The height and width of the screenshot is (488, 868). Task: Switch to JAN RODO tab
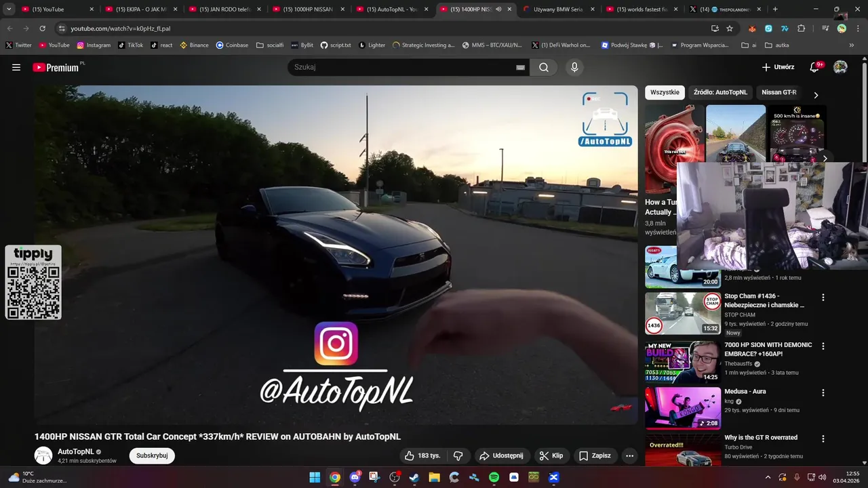click(x=224, y=9)
